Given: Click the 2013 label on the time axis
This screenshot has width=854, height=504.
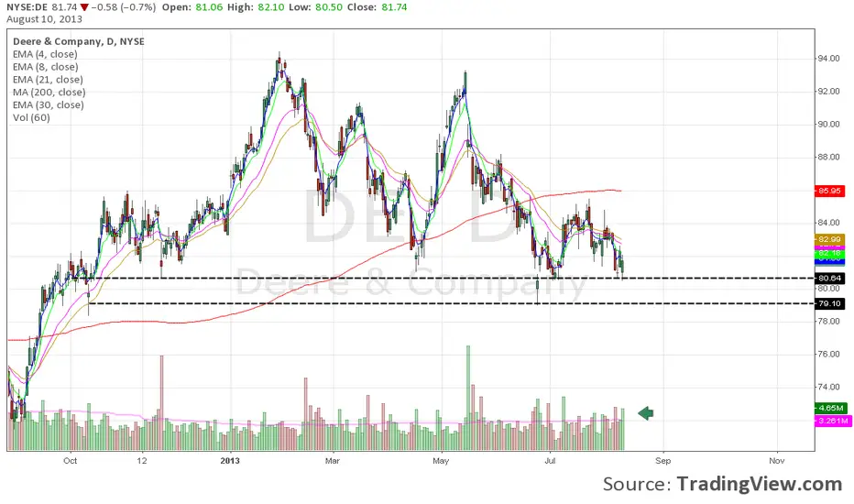Looking at the screenshot, I should (x=230, y=460).
